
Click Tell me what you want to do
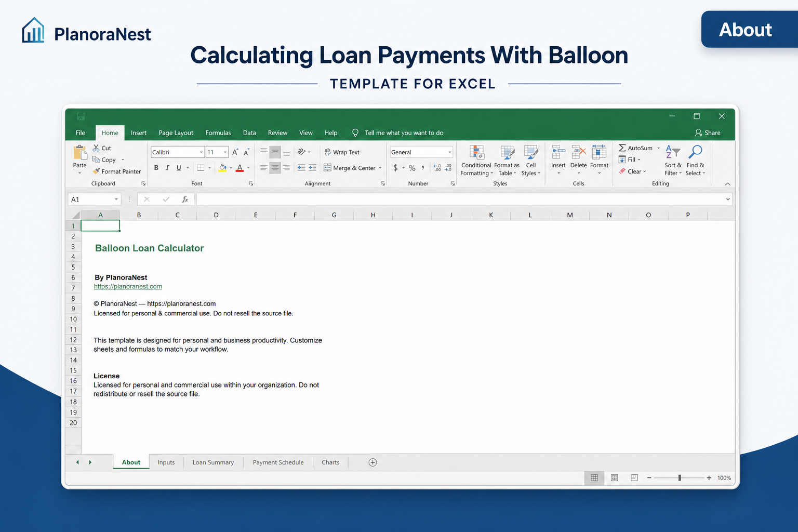398,133
